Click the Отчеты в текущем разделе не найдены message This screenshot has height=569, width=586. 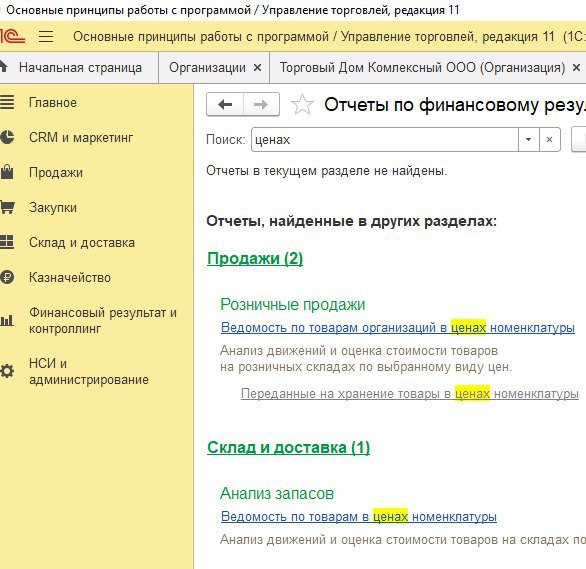point(327,171)
